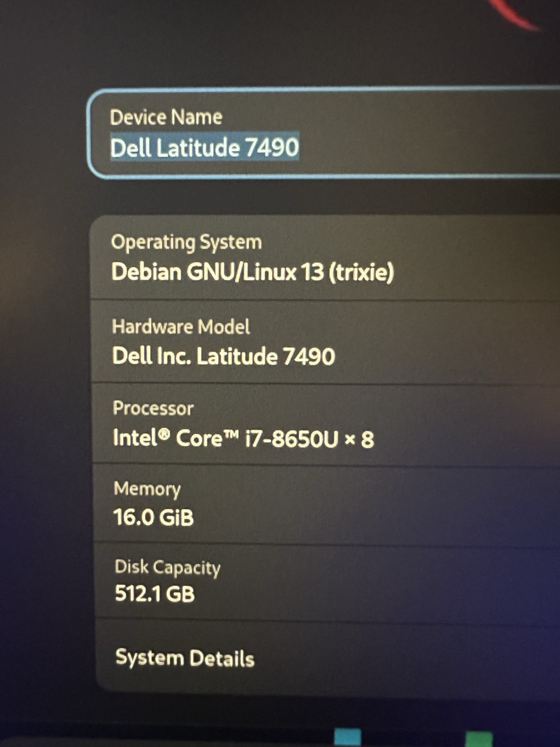Click the Operating System label
This screenshot has width=560, height=747.
186,242
